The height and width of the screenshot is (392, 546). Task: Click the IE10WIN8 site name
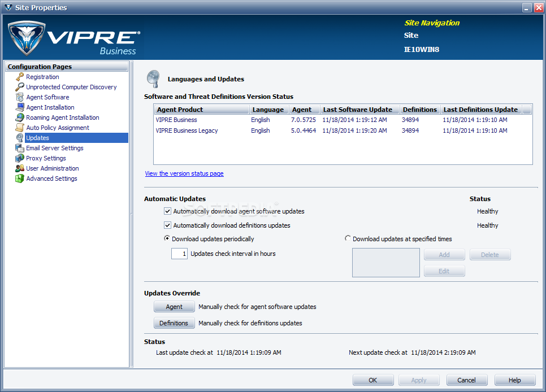421,50
